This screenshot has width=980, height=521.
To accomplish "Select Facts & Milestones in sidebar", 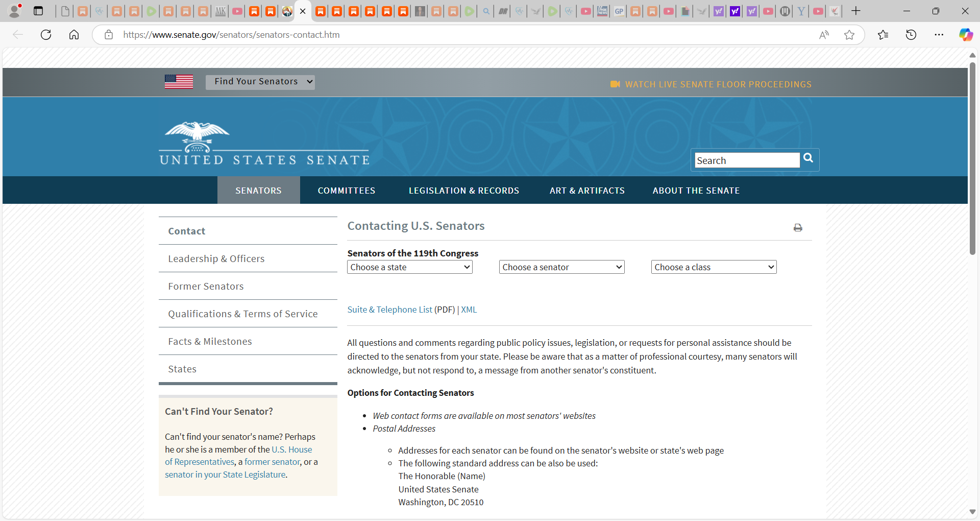I will [248, 341].
